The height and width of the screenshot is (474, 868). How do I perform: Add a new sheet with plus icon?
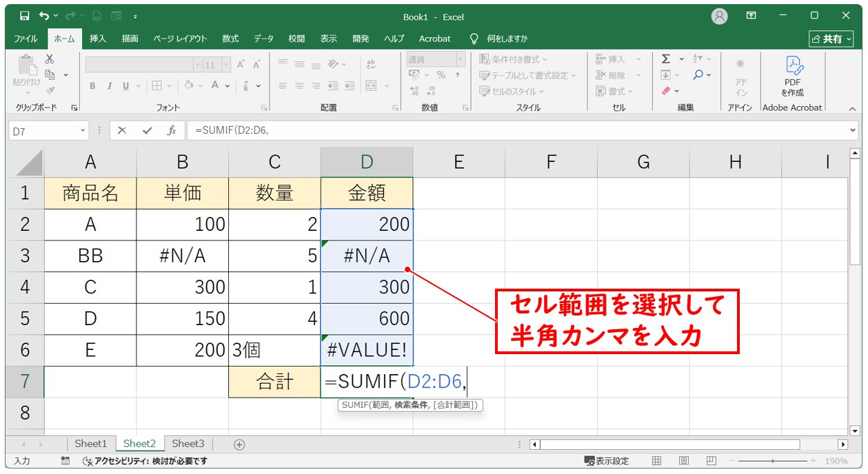pos(239,444)
